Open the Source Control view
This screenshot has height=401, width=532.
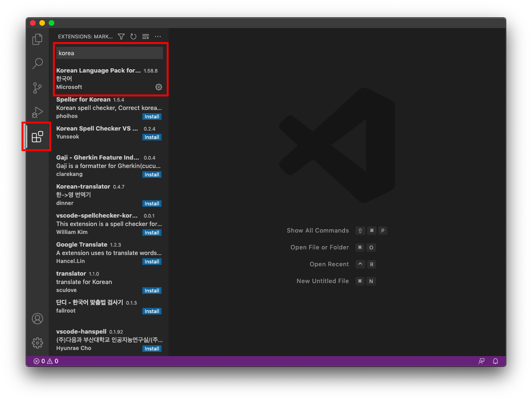pos(37,88)
